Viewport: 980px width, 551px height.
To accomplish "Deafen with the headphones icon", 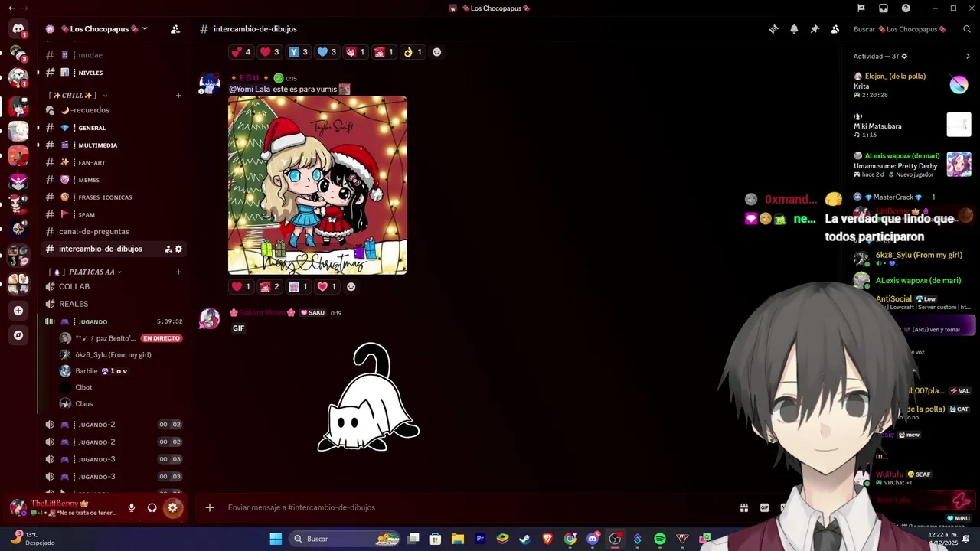I will 152,507.
